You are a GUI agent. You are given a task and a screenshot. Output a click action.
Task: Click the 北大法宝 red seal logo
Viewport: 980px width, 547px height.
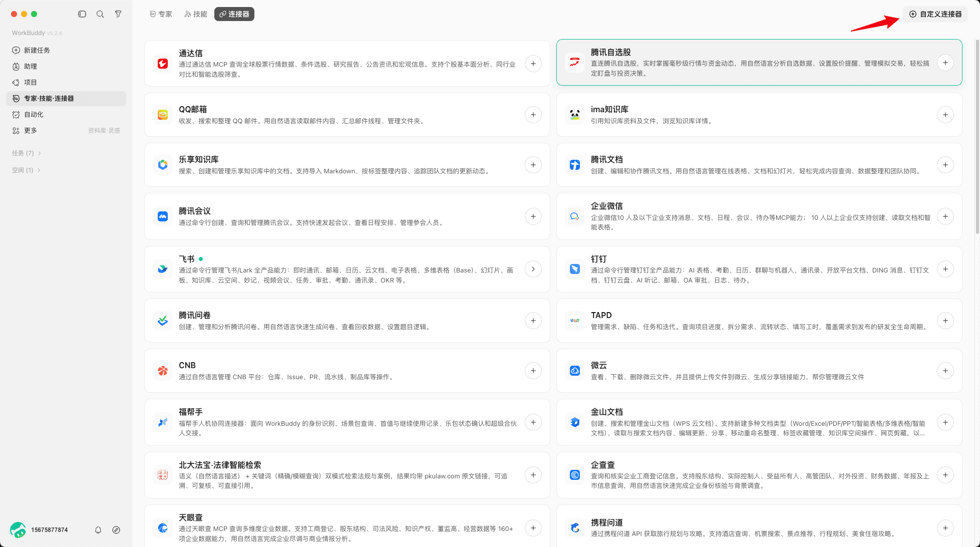(163, 475)
